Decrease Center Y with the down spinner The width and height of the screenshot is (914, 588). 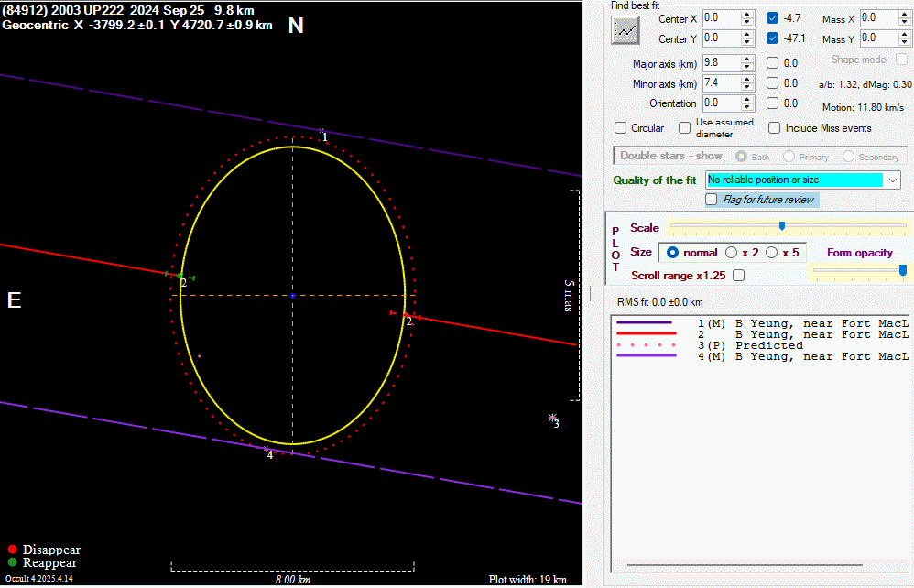[747, 42]
